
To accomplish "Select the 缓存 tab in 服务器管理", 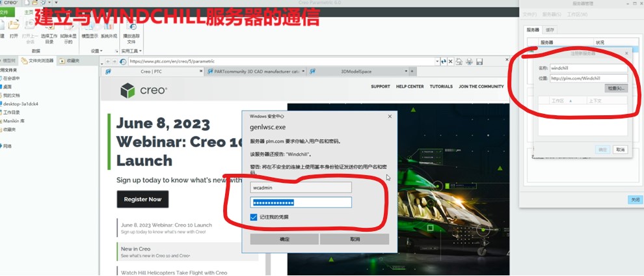I will coord(550,30).
